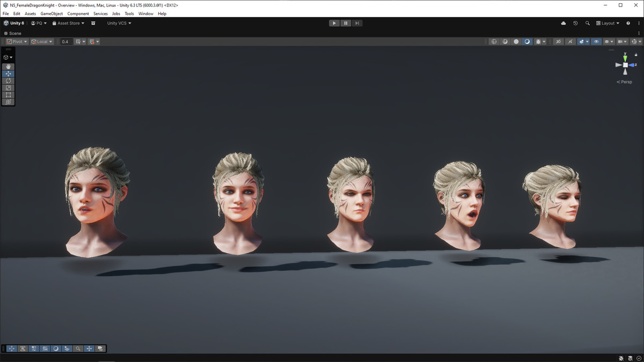Click the search magnifier in the top toolbar
This screenshot has width=644, height=362.
point(587,23)
